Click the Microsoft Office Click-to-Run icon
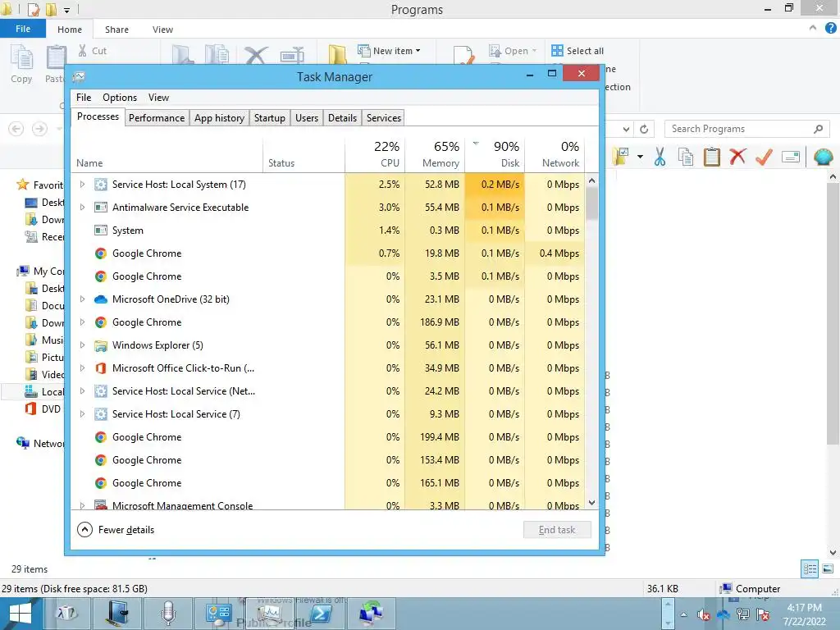840x630 pixels. [101, 368]
